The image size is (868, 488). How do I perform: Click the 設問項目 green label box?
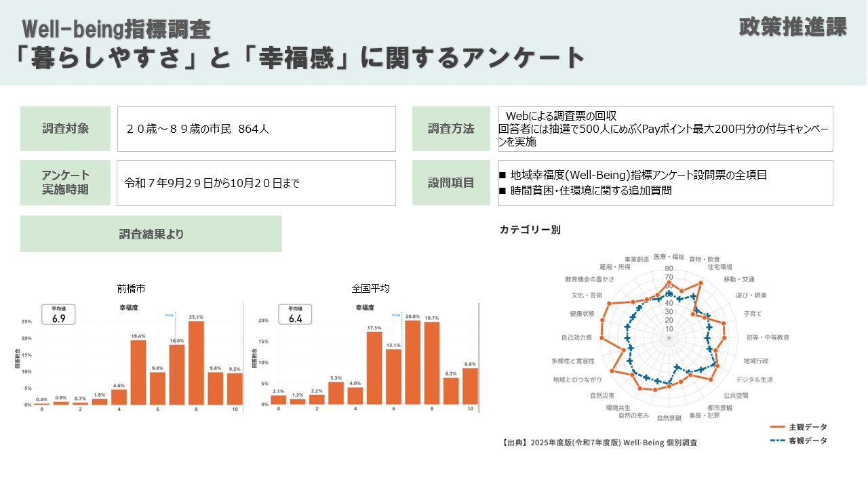point(451,182)
